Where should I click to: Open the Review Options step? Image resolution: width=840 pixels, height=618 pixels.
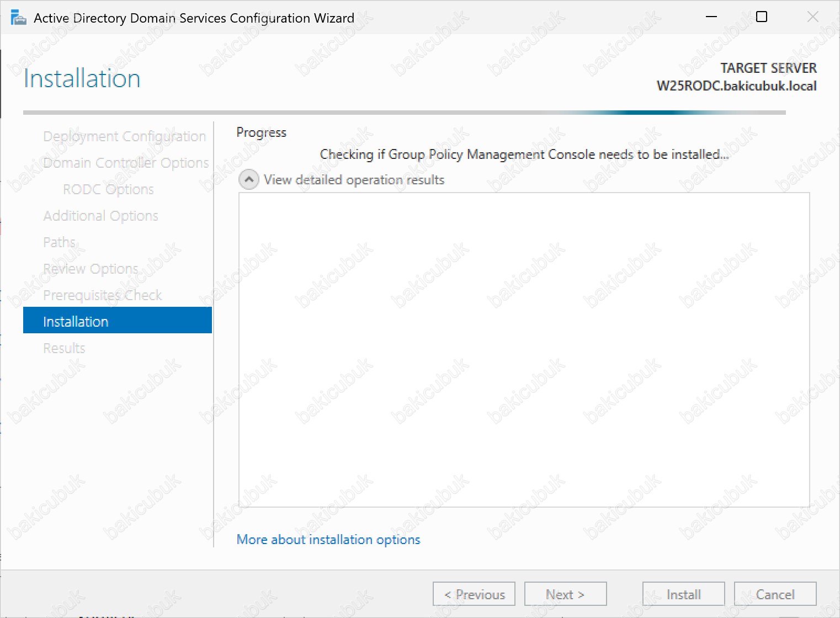point(91,269)
